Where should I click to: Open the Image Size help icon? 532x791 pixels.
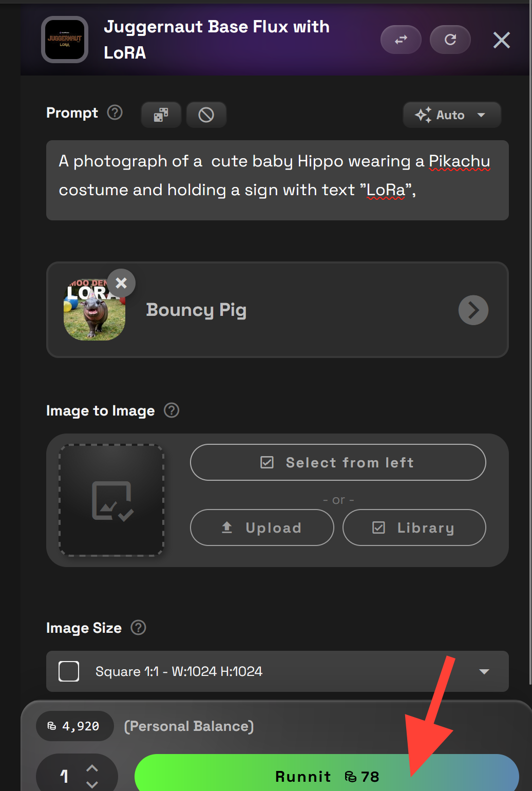(x=139, y=628)
